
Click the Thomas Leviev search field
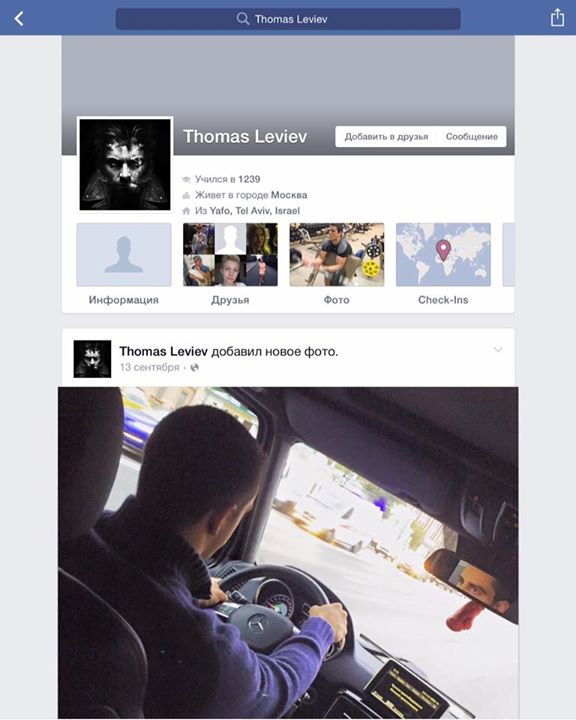coord(288,19)
